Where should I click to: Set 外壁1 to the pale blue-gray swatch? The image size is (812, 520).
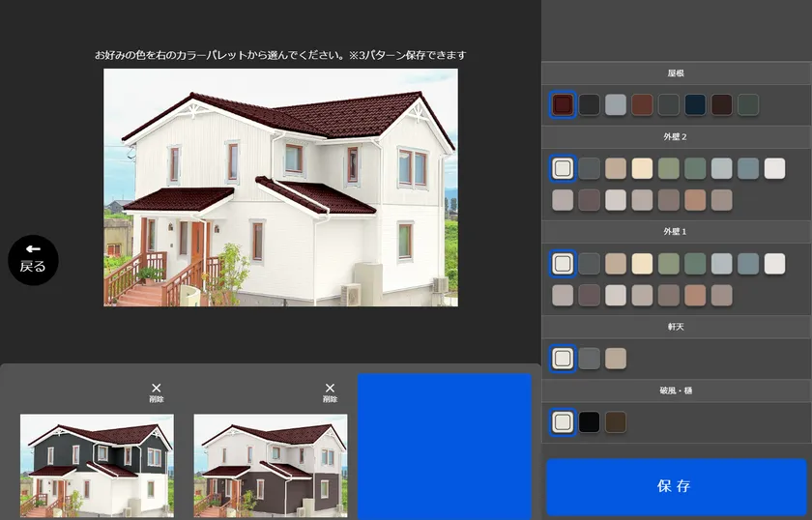tap(721, 264)
